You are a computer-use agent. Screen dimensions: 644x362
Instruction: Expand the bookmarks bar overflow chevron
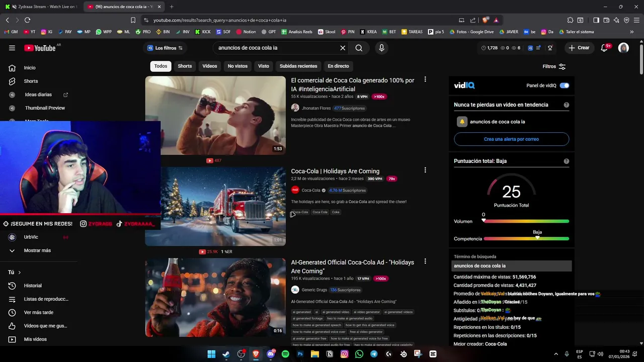(631, 32)
